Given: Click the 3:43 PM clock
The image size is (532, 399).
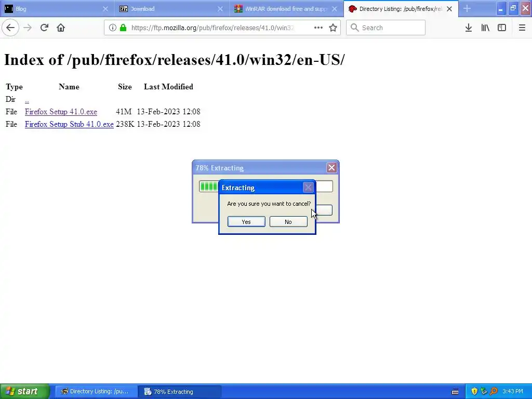Looking at the screenshot, I should (513, 391).
